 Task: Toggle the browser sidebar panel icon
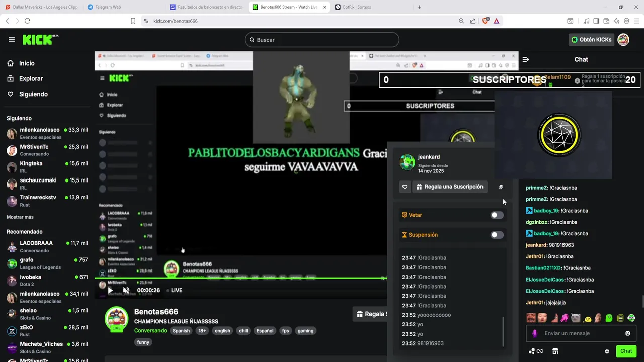(596, 21)
